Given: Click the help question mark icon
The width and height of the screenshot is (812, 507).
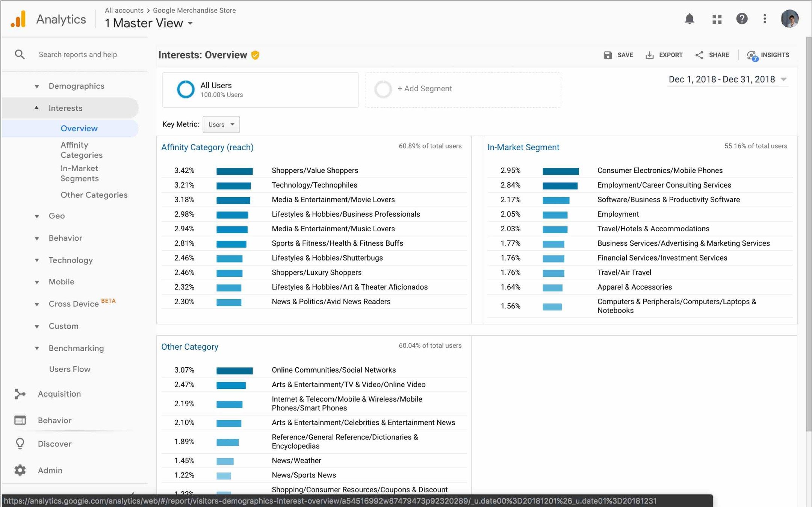Looking at the screenshot, I should pyautogui.click(x=741, y=19).
